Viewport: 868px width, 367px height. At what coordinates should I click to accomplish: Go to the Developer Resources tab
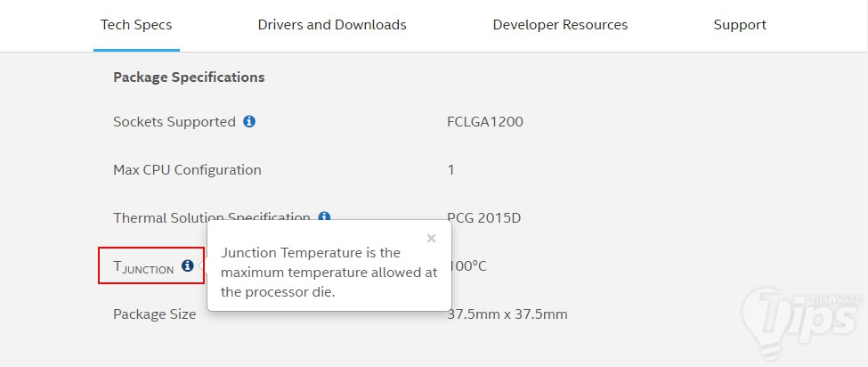click(560, 25)
